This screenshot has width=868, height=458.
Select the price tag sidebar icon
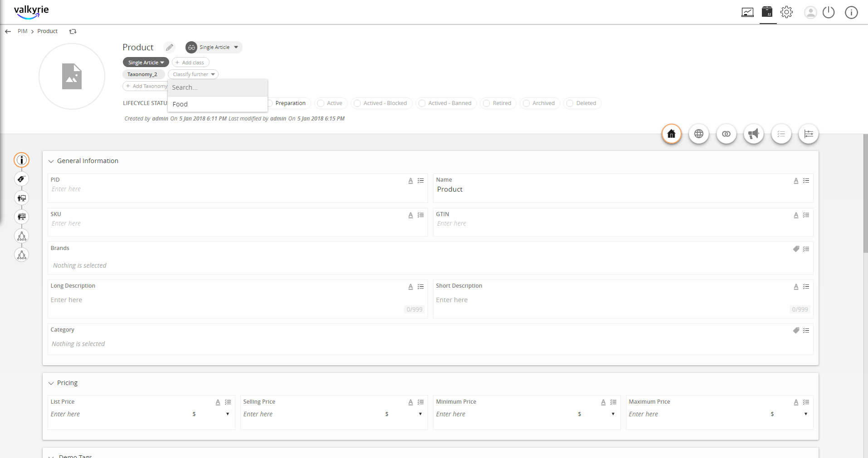(x=22, y=179)
